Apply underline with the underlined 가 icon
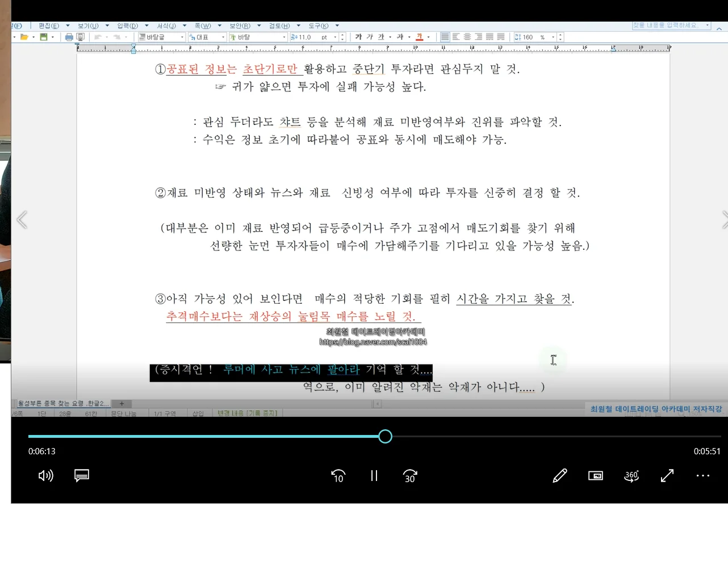Image resolution: width=728 pixels, height=569 pixels. (381, 37)
